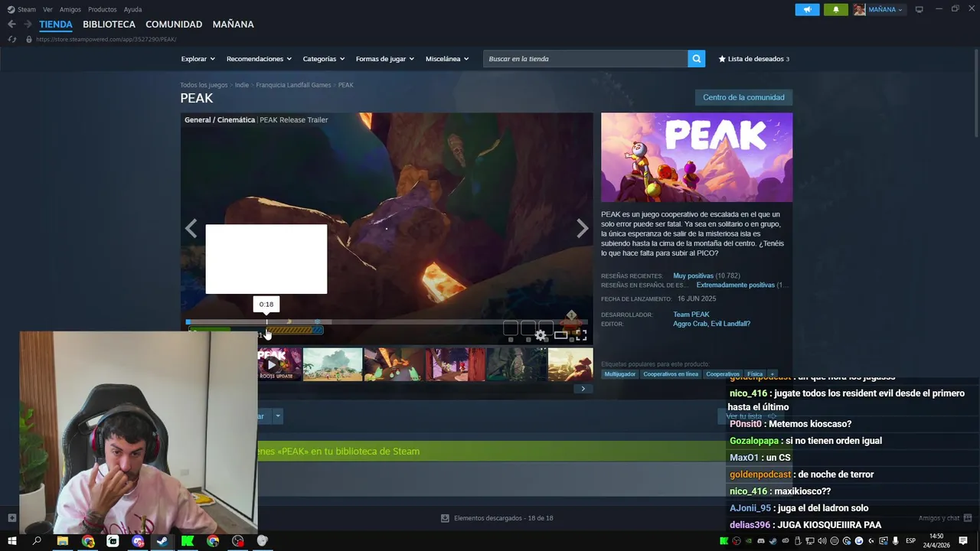Open the Ayuda menu

132,9
